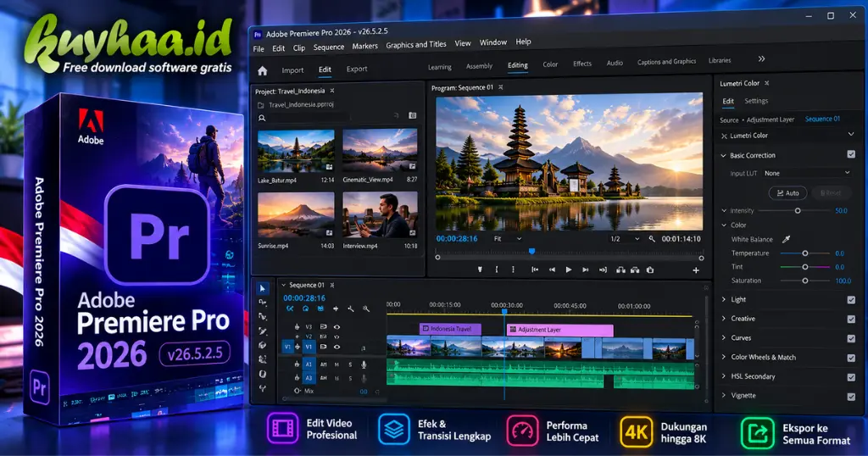
Task: Jump to Out point
Action: click(x=603, y=270)
